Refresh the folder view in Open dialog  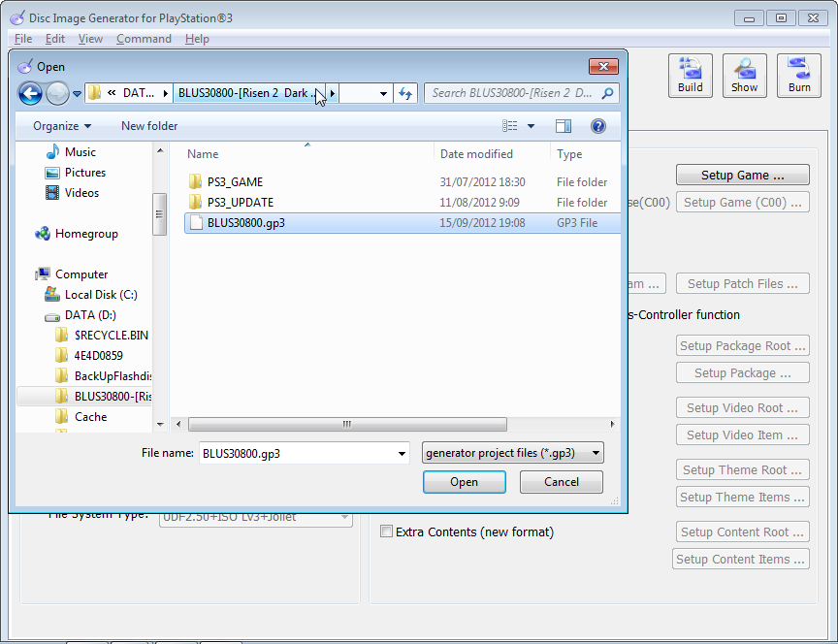click(405, 93)
